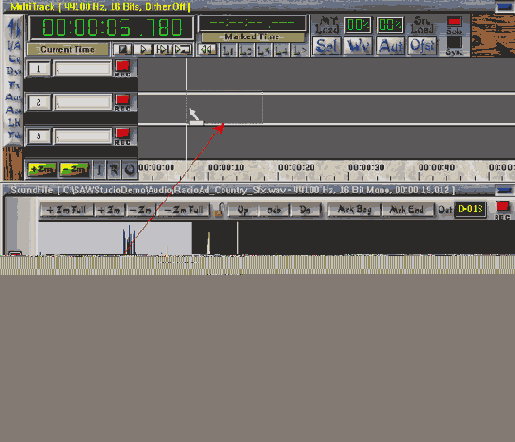
Task: Click the Stop transport button
Action: pos(123,50)
